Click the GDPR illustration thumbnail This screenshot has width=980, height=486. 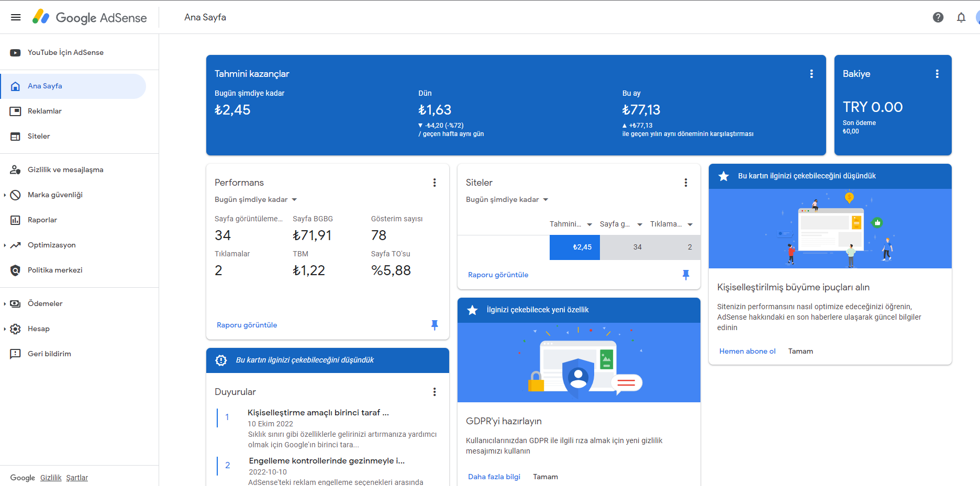[x=579, y=363]
